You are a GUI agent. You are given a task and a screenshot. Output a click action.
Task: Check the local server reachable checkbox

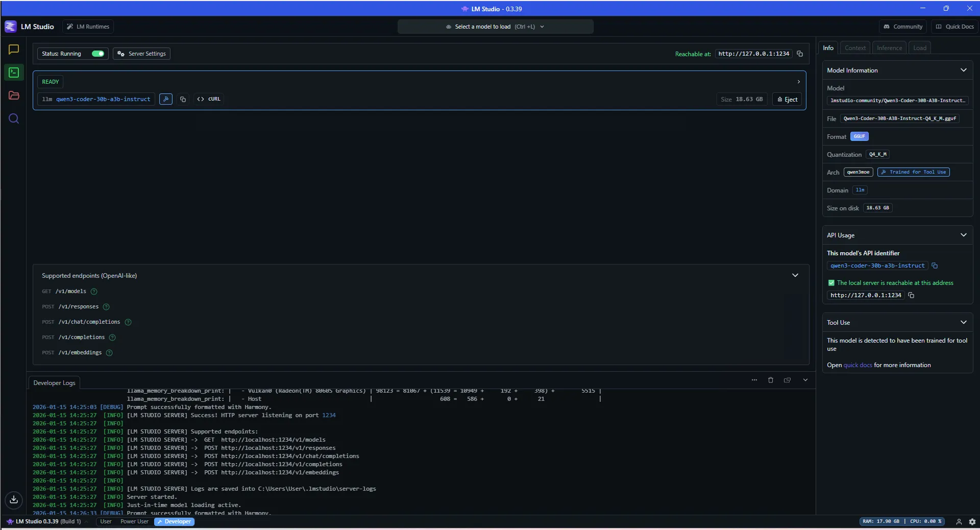tap(831, 283)
